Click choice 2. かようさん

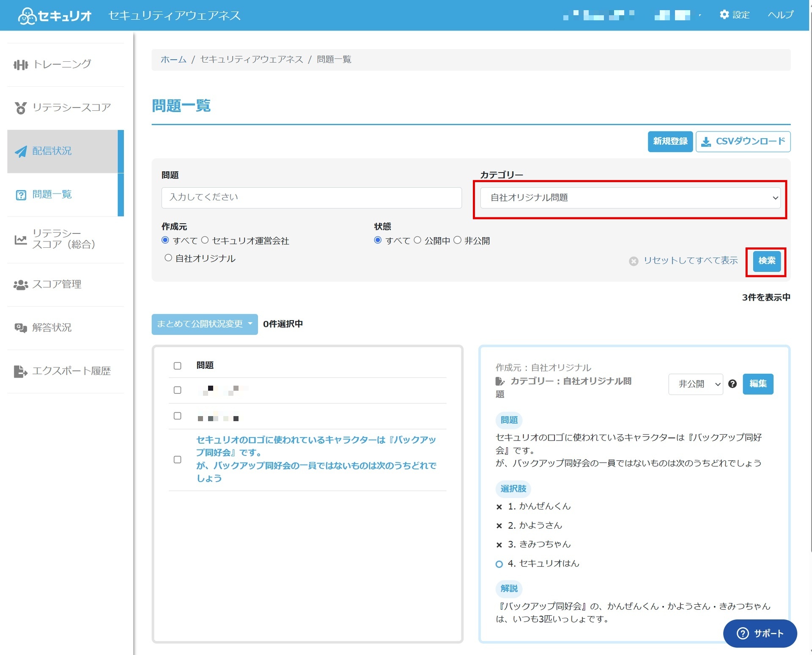[x=535, y=526]
